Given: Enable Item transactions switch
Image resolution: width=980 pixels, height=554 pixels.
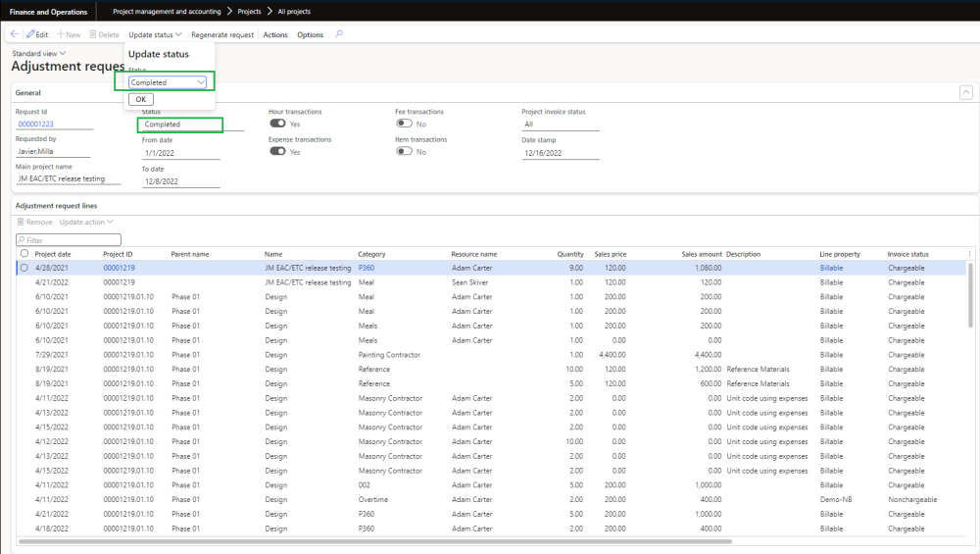Looking at the screenshot, I should point(404,152).
